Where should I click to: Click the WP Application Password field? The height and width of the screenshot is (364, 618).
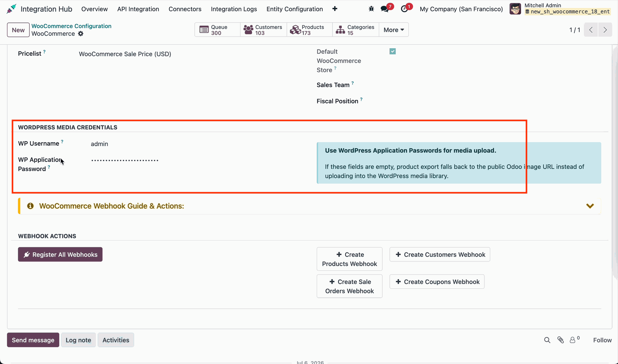point(125,160)
